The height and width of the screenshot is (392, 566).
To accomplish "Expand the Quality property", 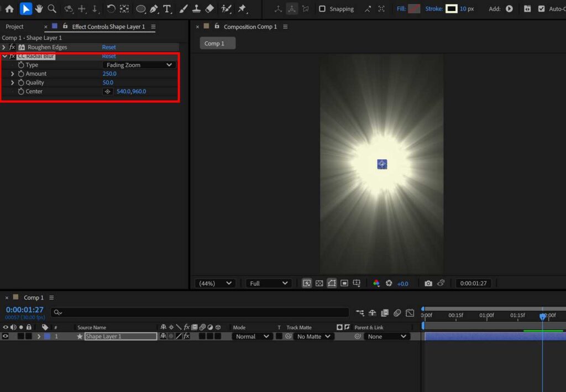I will (x=12, y=82).
